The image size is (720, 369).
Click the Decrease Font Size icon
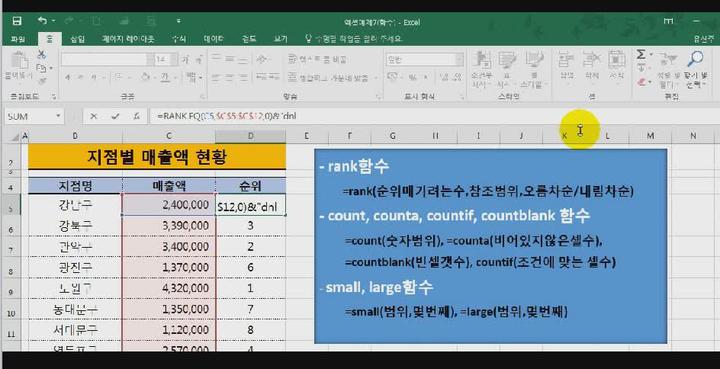(198, 60)
